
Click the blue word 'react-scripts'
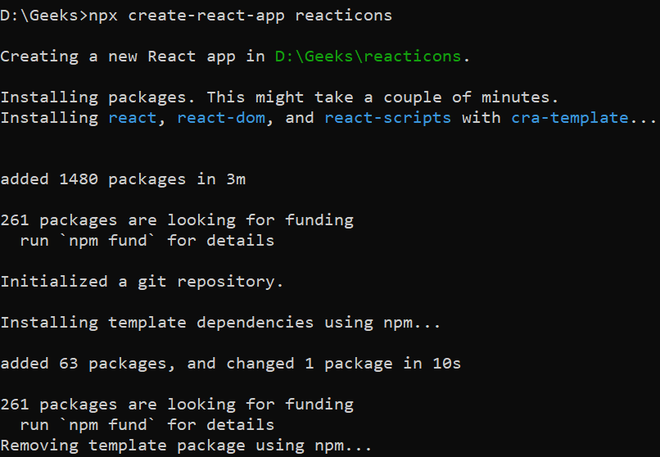tap(388, 118)
